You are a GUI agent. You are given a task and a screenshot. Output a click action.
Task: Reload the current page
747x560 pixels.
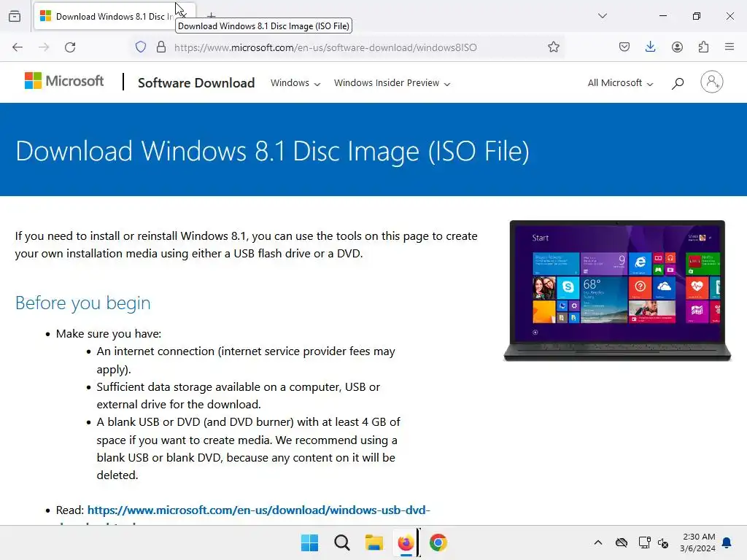coord(70,47)
